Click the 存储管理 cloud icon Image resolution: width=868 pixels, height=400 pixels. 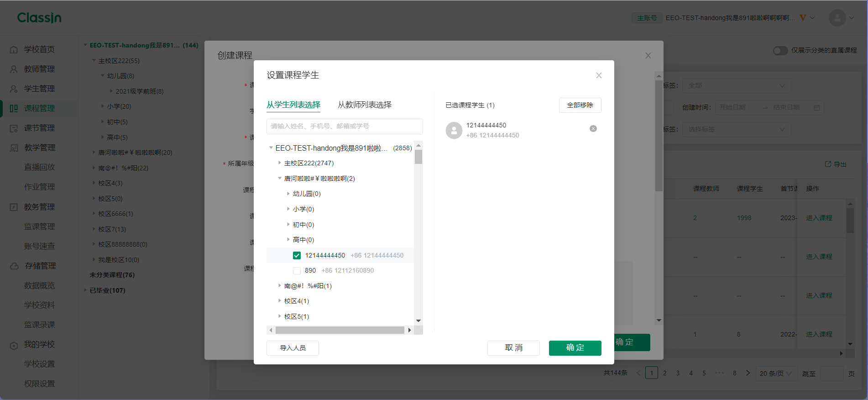14,266
